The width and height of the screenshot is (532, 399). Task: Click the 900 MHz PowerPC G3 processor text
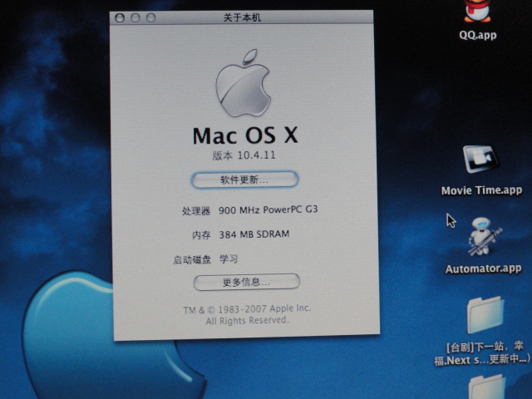point(268,210)
